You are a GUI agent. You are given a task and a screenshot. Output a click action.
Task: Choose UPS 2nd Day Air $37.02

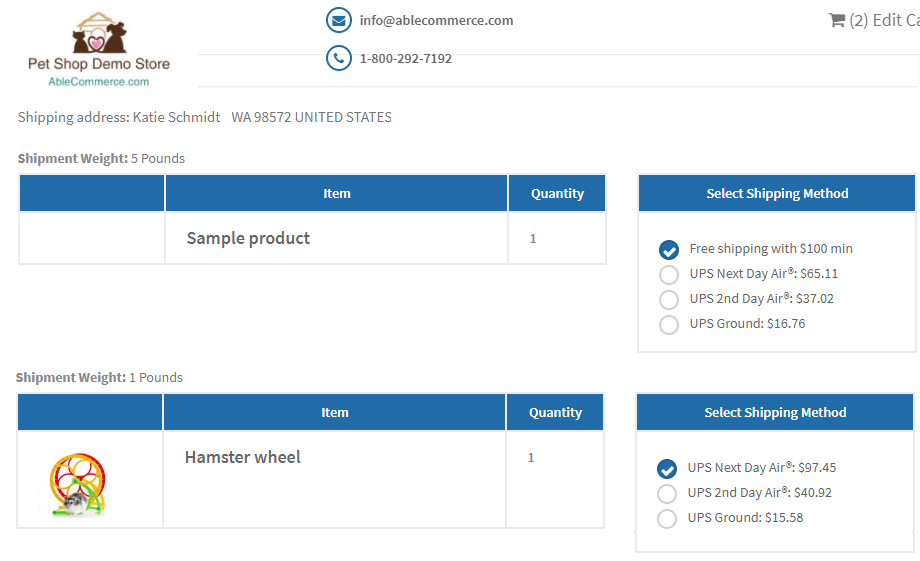(x=668, y=299)
